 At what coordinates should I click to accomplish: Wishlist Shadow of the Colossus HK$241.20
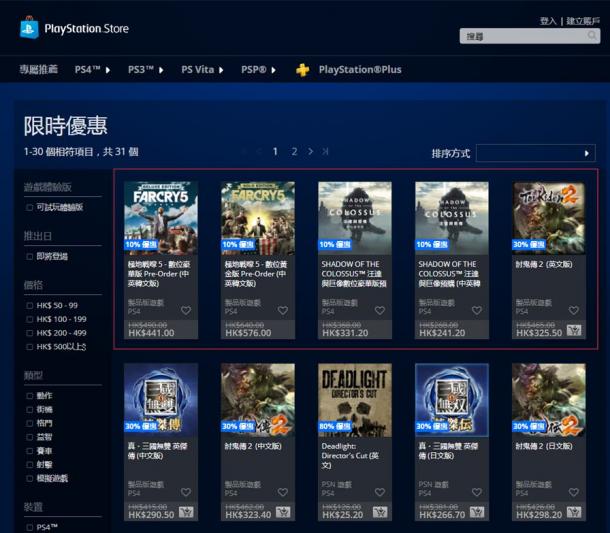click(477, 310)
